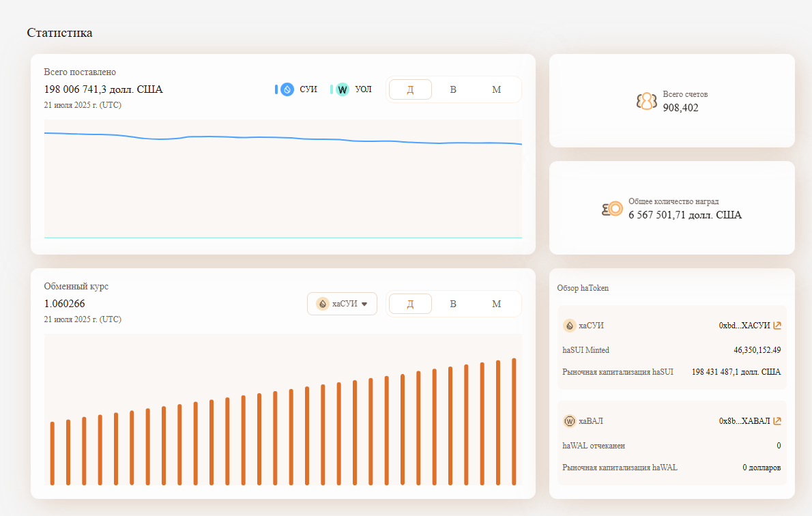Click external link icon next to 0x8b...ХАВАЛ

click(x=777, y=421)
